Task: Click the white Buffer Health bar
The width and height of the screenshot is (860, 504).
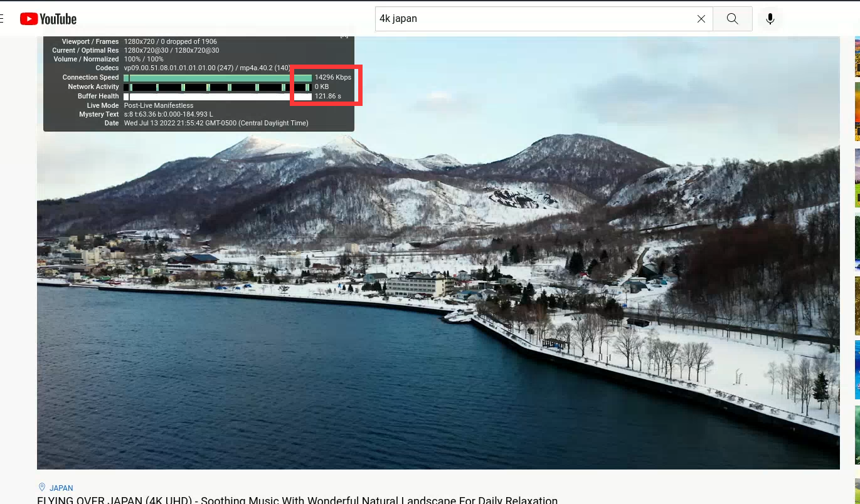Action: [x=218, y=97]
